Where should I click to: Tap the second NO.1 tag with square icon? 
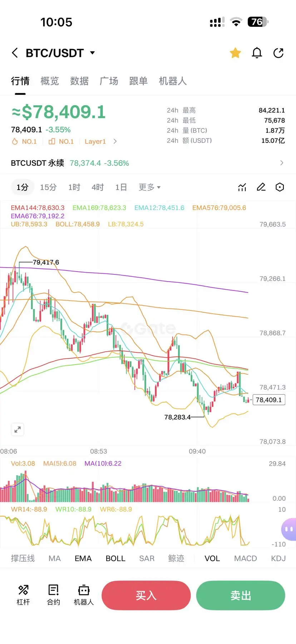click(61, 141)
